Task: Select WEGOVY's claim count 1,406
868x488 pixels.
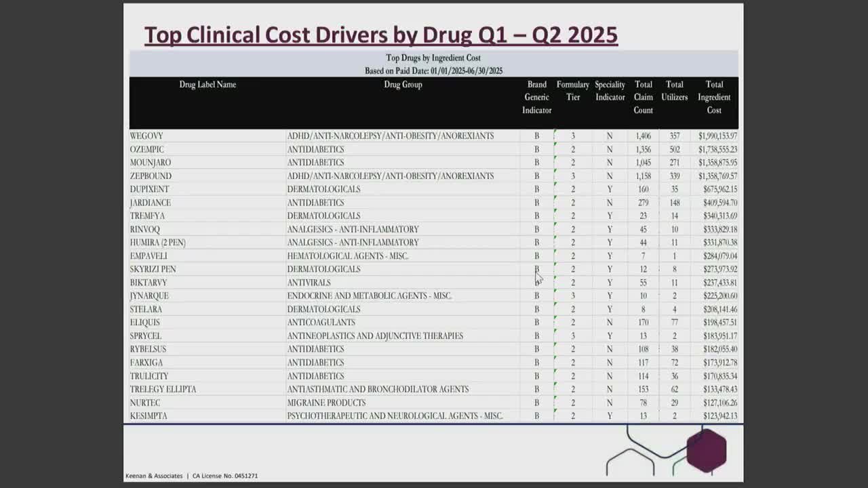Action: (643, 136)
